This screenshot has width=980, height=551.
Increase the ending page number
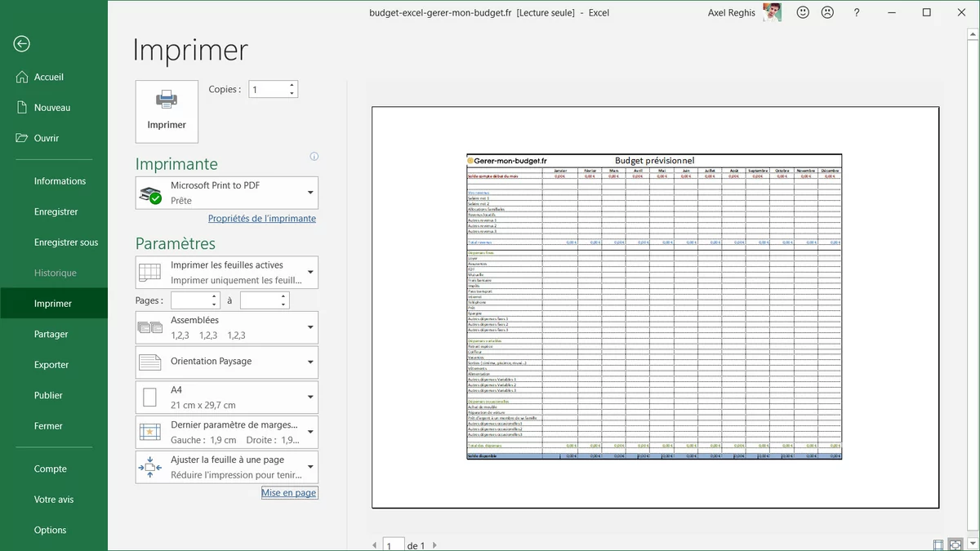click(x=283, y=296)
